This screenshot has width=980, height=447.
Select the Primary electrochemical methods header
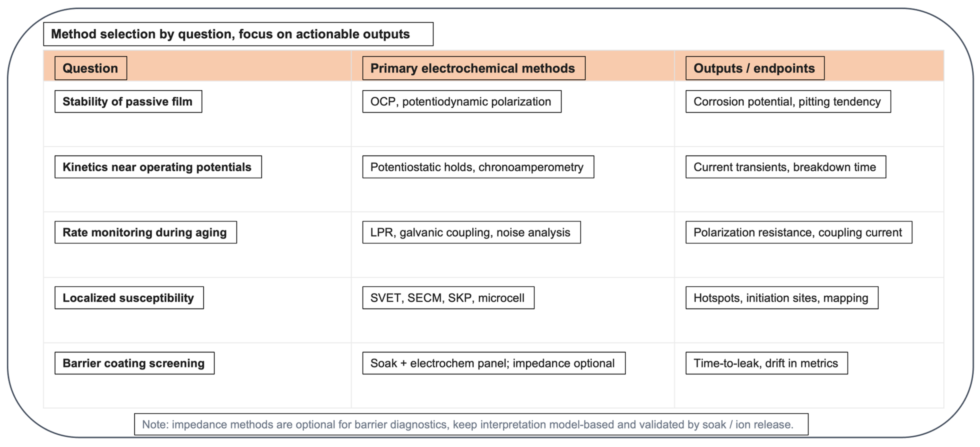coord(474,68)
